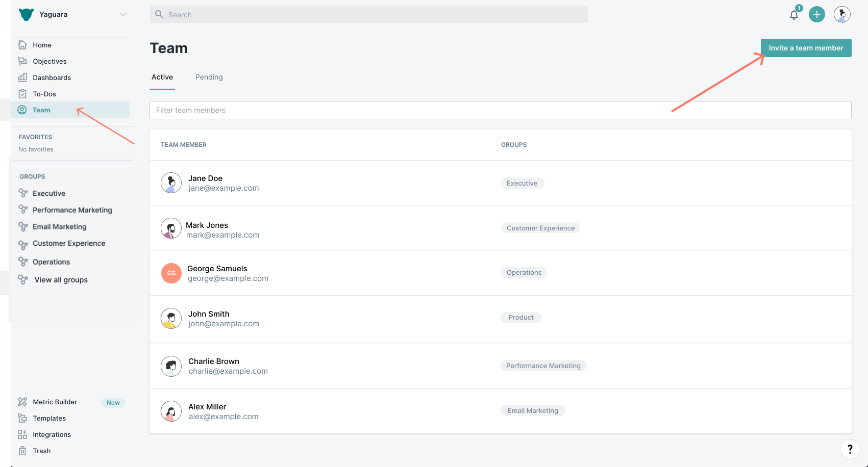The image size is (868, 467).
Task: Click the green plus create icon
Action: [x=816, y=14]
